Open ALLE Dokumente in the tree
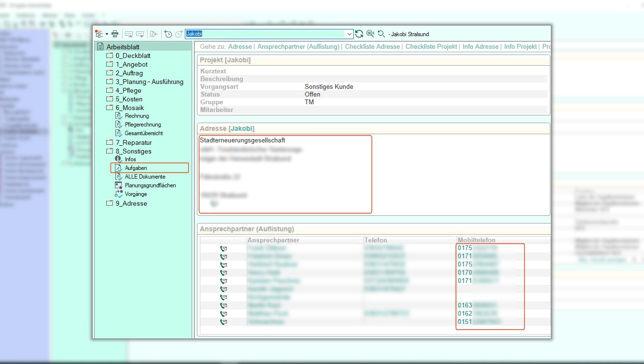This screenshot has height=364, width=644. pos(145,177)
